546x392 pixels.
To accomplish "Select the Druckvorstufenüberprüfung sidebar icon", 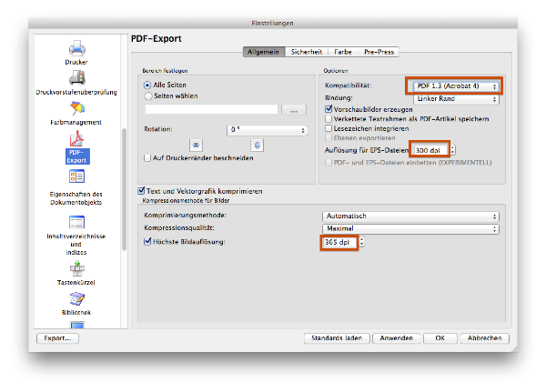I will (76, 82).
